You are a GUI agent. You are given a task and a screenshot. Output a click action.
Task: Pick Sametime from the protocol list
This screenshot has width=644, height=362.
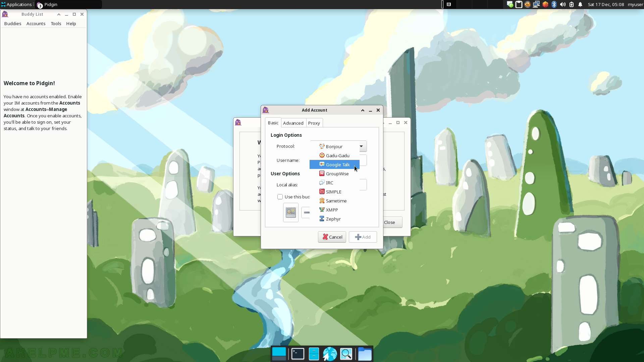(x=334, y=201)
